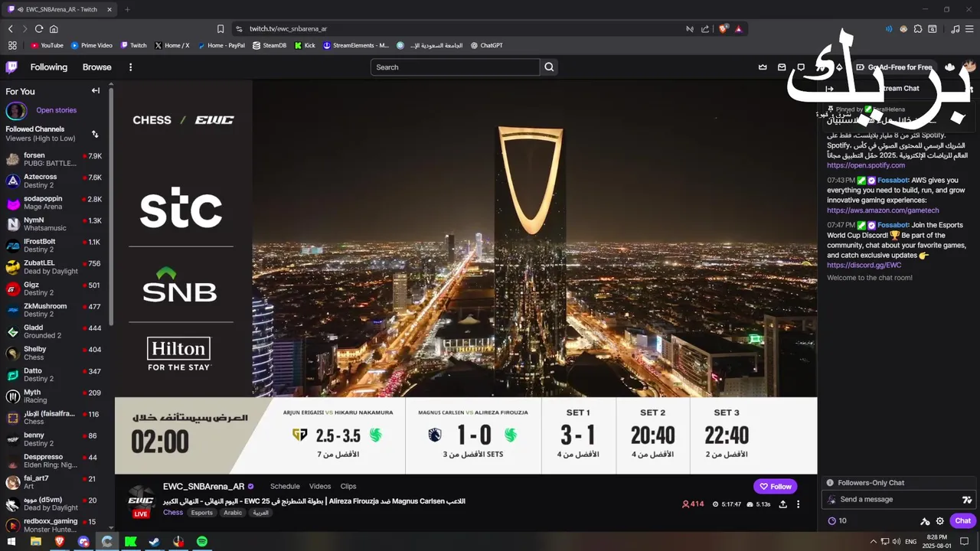Open redboxx_gaming channel in sidebar
Viewport: 980px width, 551px height.
tap(54, 525)
